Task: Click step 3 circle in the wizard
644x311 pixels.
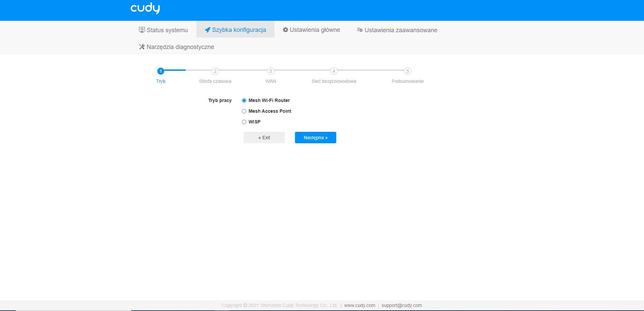Action: tap(270, 71)
